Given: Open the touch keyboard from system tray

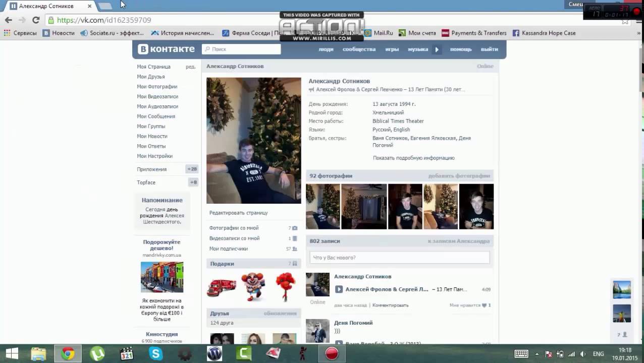Looking at the screenshot, I should point(521,354).
